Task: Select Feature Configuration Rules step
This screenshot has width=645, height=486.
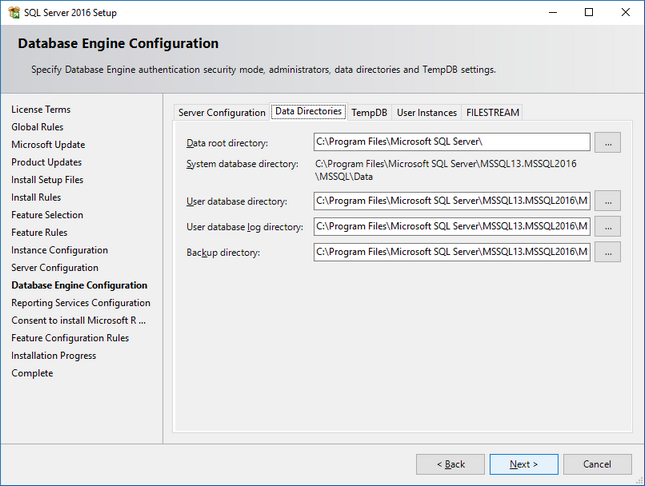Action: point(70,338)
